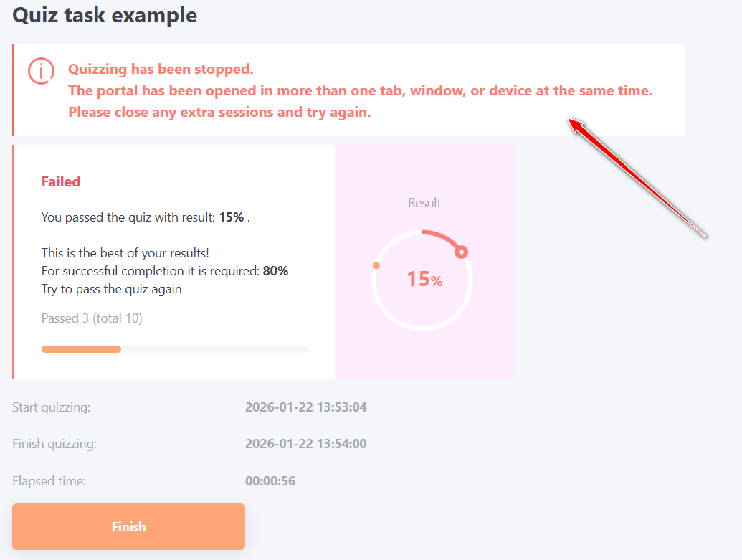This screenshot has width=742, height=560.
Task: Click the 15% value in the gauge center
Action: (424, 279)
